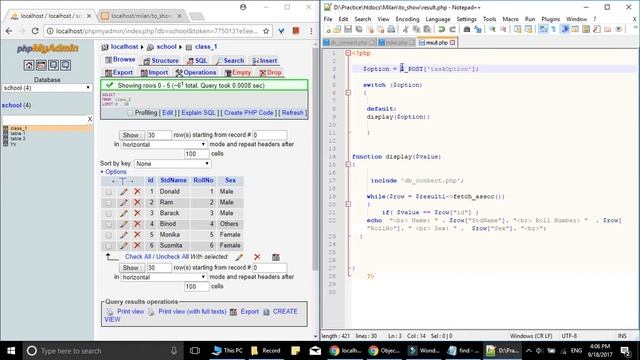
Task: Collapse the while loop fold marker
Action: pyautogui.click(x=348, y=204)
